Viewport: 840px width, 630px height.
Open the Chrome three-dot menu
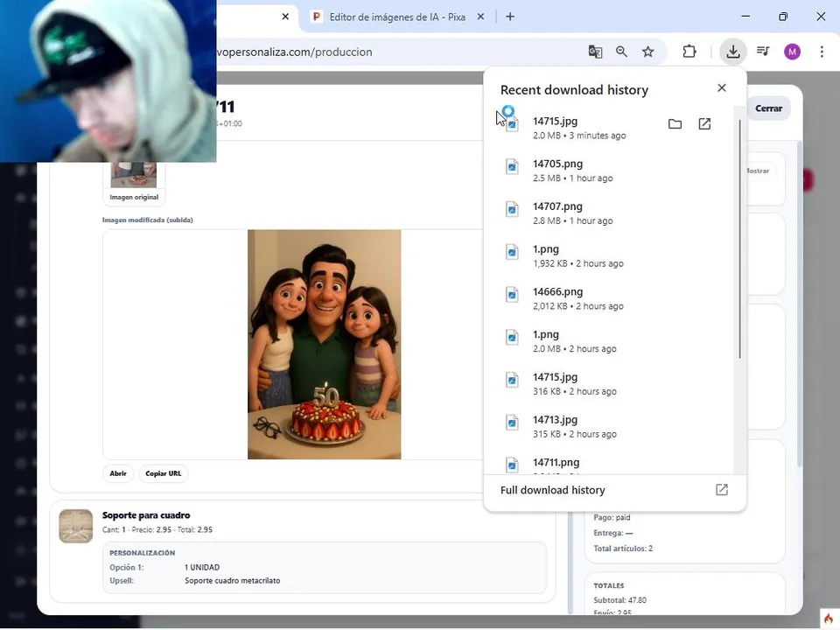(822, 52)
